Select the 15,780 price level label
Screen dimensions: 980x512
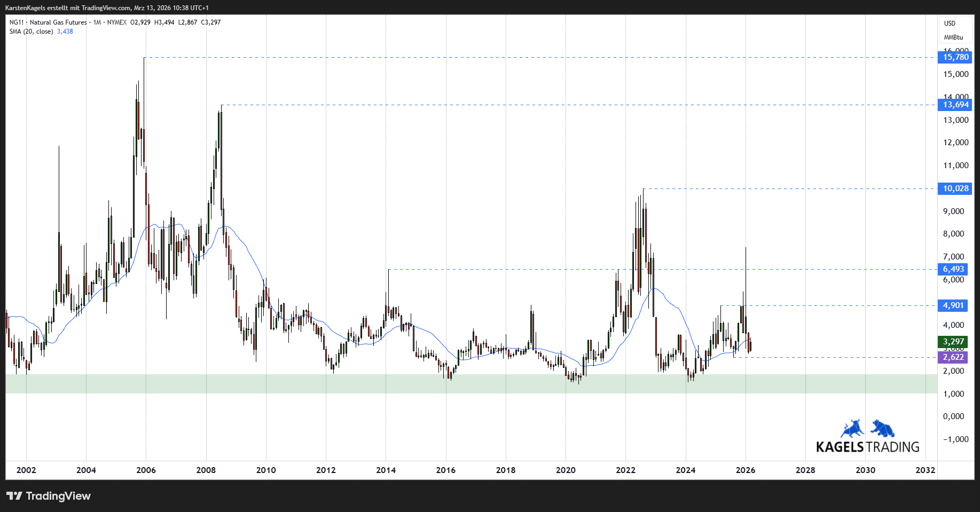click(x=955, y=57)
